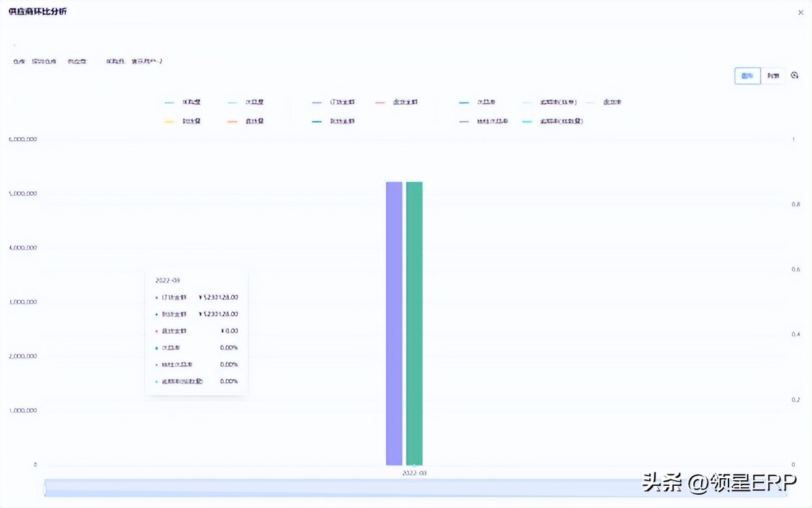Toggle the dark green 到货金额 legend series
This screenshot has width=812, height=508.
333,121
